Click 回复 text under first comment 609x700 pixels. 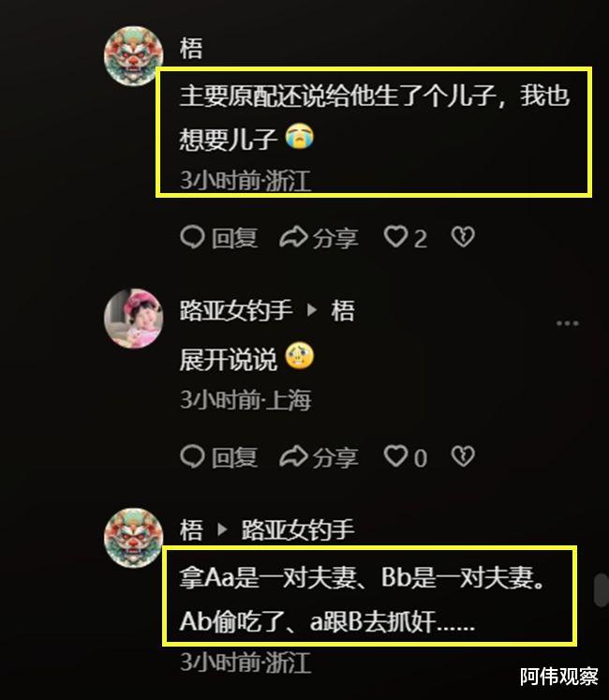pos(234,237)
